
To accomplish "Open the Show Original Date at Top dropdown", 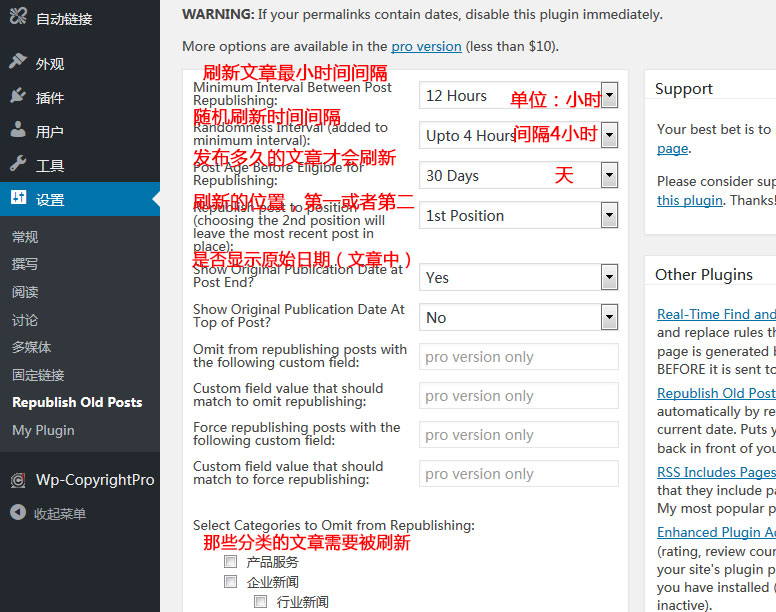I will click(518, 318).
